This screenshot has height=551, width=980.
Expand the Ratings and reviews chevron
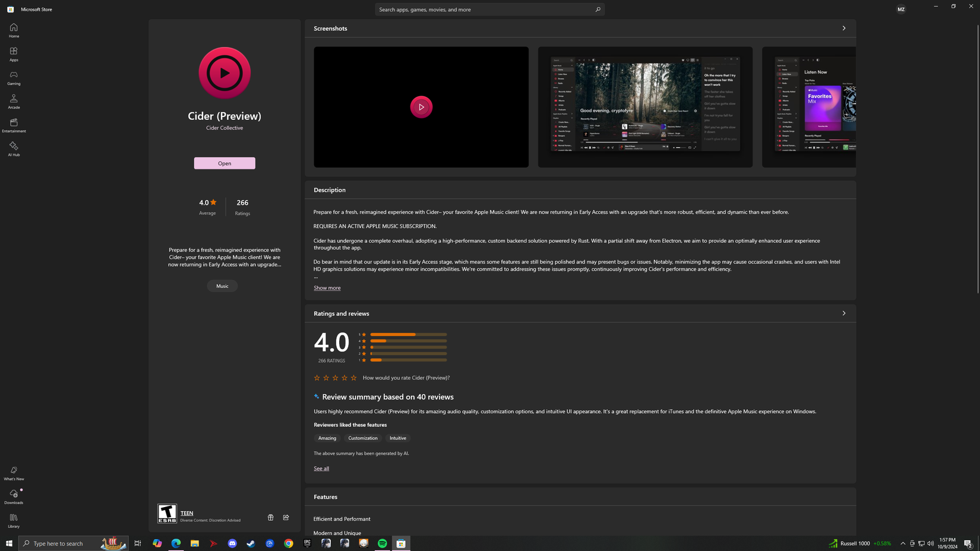point(843,313)
